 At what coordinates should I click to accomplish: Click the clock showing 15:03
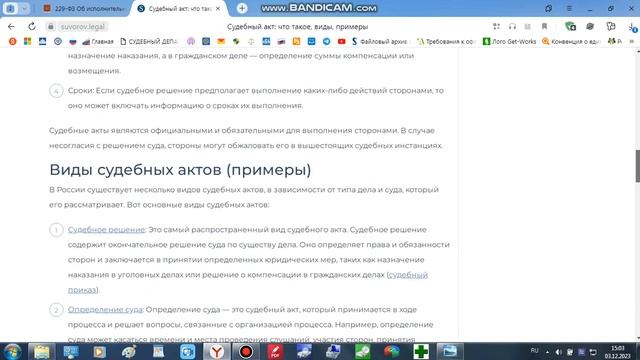(617, 352)
